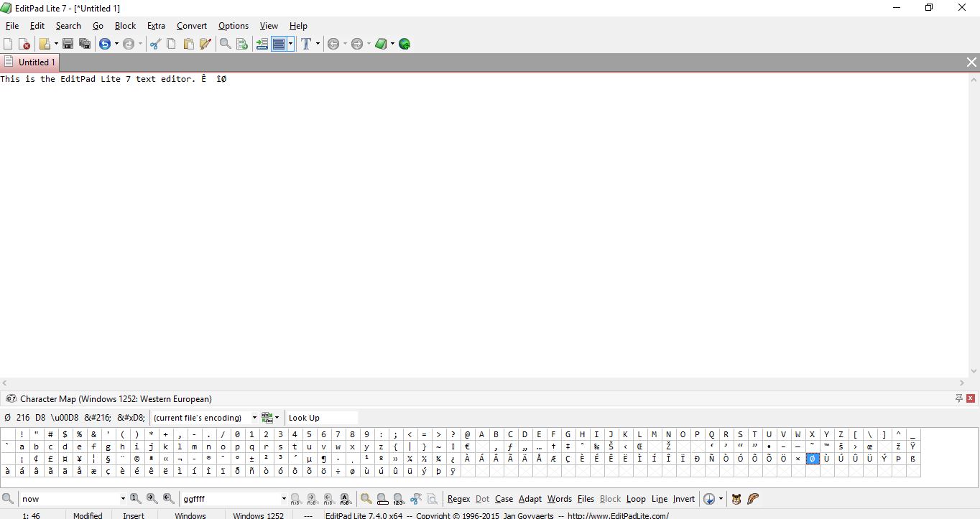The height and width of the screenshot is (519, 980).
Task: Enable Loop search option
Action: (636, 498)
